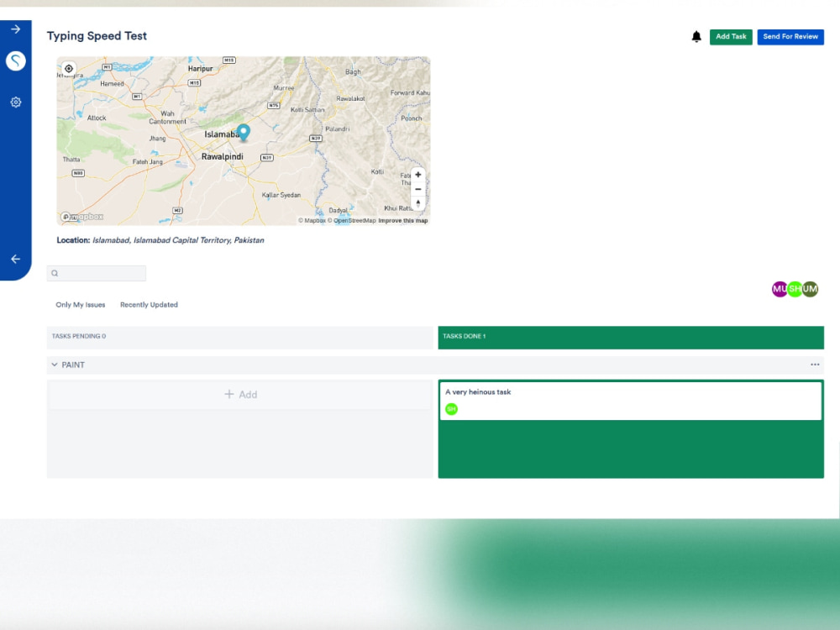Select the SH user avatar filter
This screenshot has width=840, height=630.
pyautogui.click(x=795, y=289)
